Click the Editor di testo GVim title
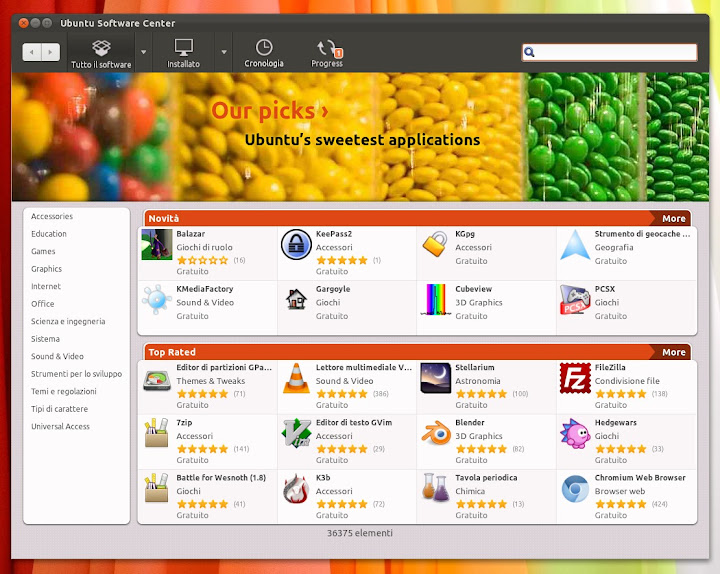 (354, 422)
